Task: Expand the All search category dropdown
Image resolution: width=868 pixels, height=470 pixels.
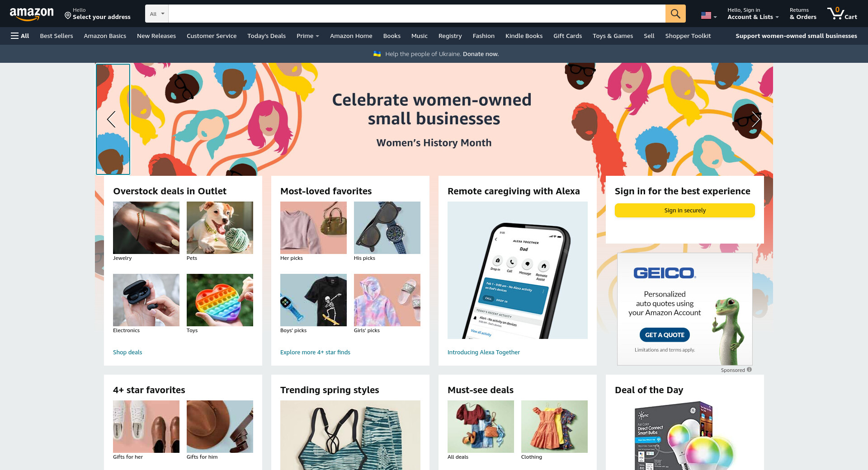Action: pyautogui.click(x=157, y=14)
